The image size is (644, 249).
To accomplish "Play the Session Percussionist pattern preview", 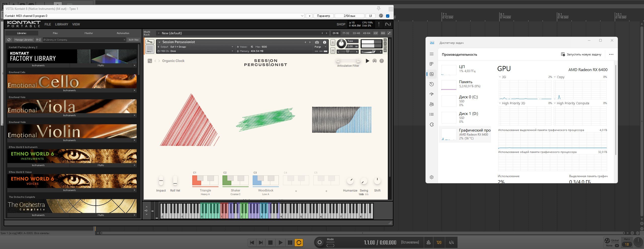I will tap(367, 61).
